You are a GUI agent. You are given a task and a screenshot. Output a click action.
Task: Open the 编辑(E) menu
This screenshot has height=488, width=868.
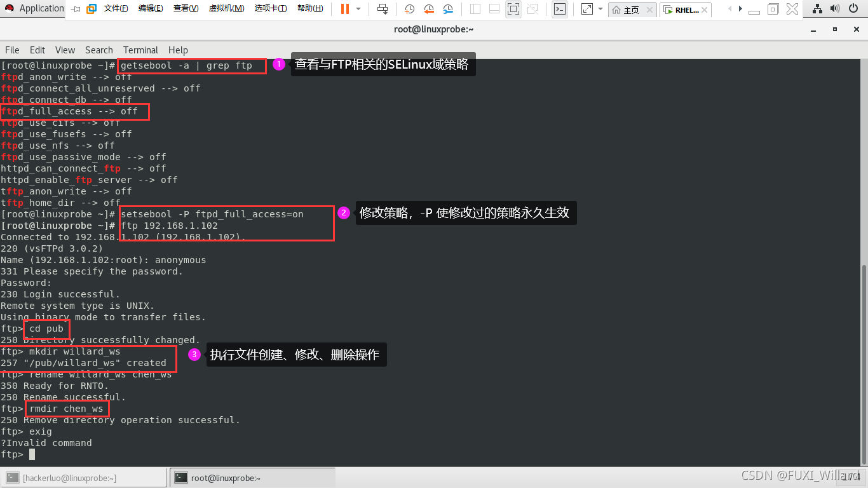(151, 9)
